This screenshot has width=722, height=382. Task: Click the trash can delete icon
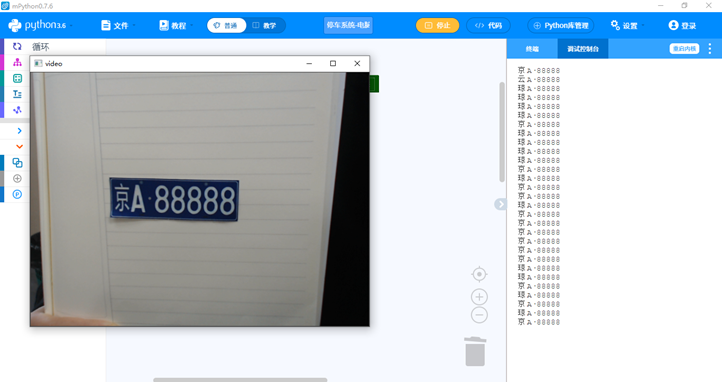click(475, 351)
